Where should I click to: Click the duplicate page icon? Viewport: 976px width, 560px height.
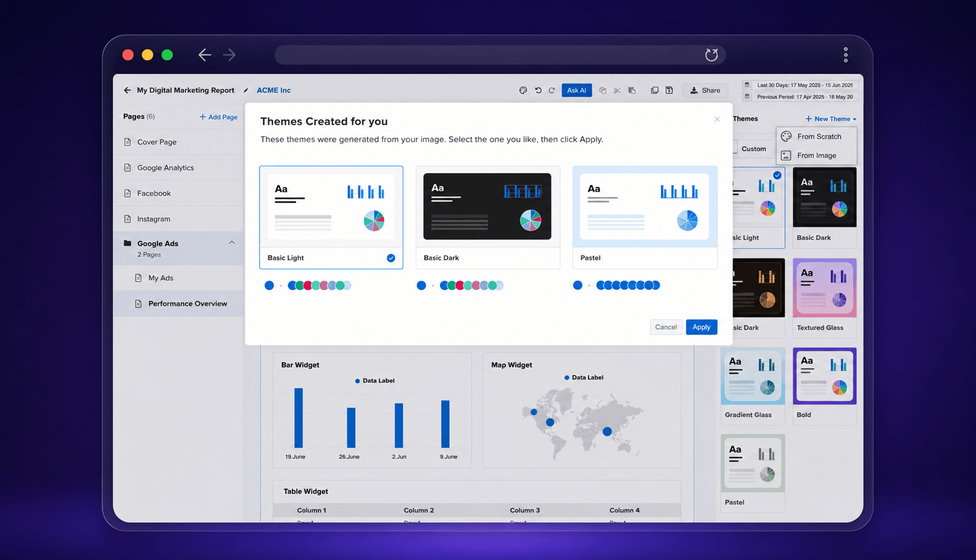pos(655,90)
